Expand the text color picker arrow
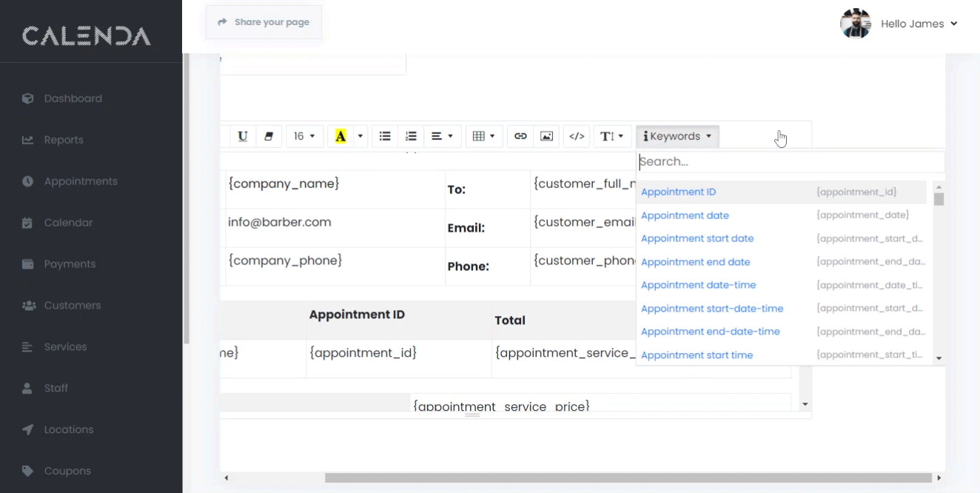This screenshot has width=980, height=493. pyautogui.click(x=360, y=136)
